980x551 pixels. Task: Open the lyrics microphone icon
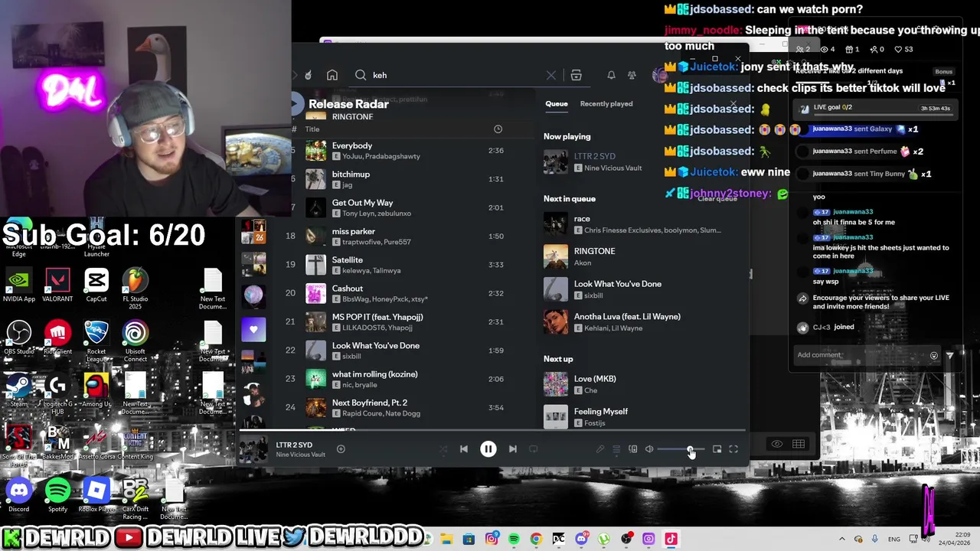click(600, 449)
